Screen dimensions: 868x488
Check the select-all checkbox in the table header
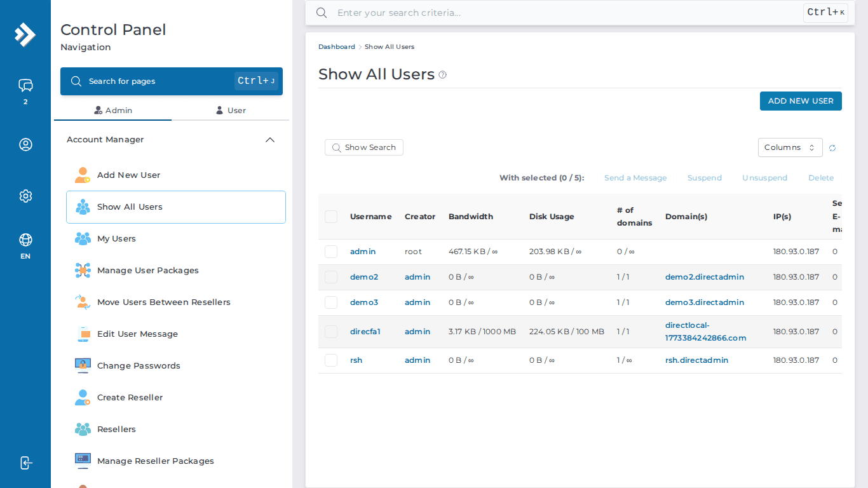330,216
